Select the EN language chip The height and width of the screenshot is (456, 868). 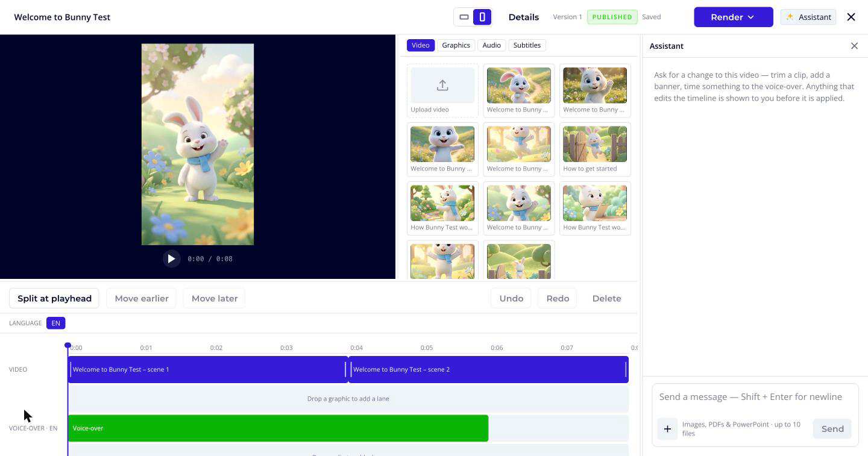pyautogui.click(x=55, y=323)
